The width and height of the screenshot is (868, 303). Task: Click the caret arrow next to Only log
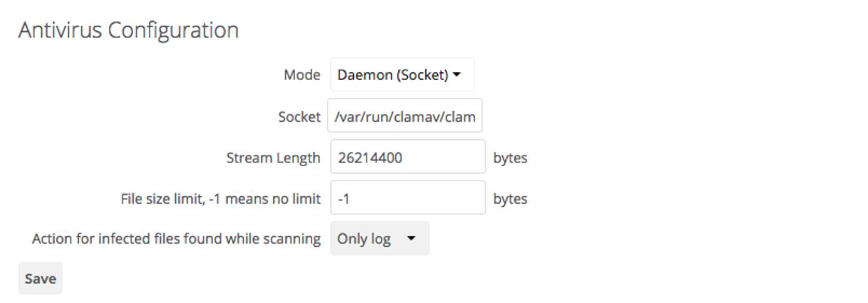tap(411, 238)
